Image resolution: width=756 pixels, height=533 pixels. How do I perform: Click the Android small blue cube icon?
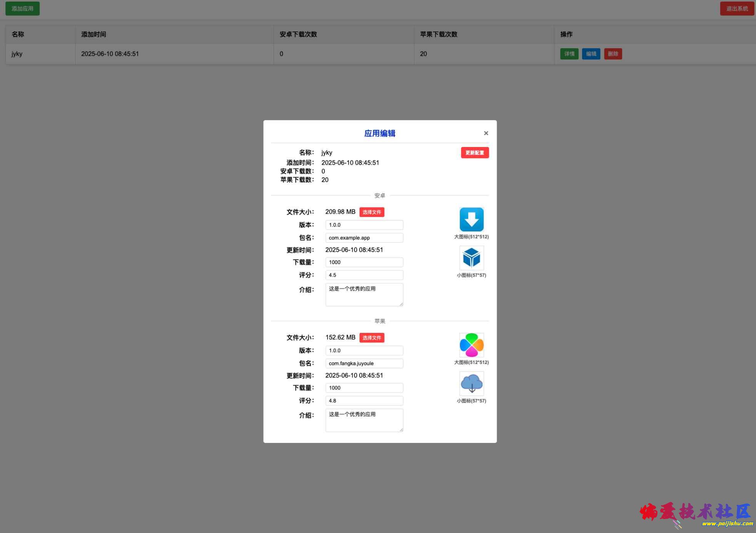coord(471,258)
